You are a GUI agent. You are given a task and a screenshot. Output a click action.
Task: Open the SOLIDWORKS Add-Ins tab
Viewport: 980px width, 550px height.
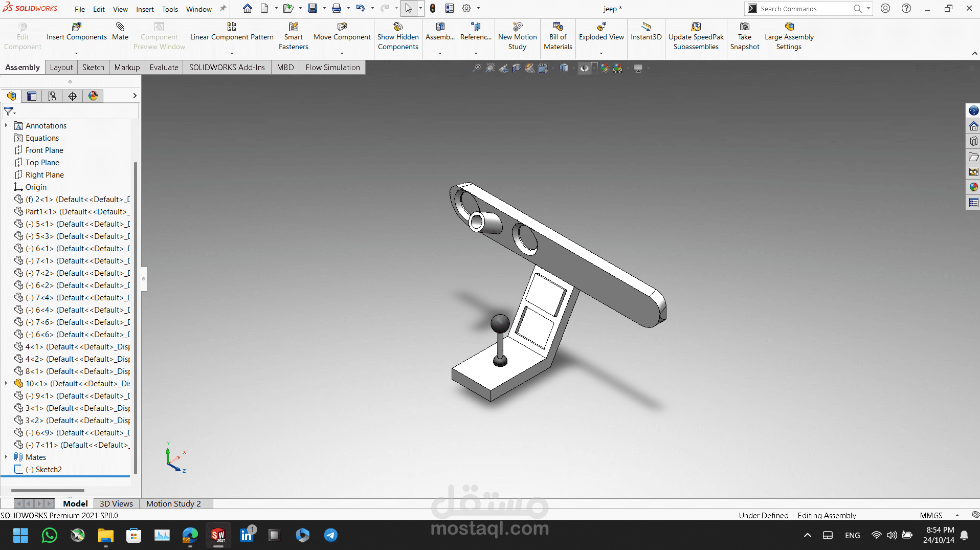[227, 67]
